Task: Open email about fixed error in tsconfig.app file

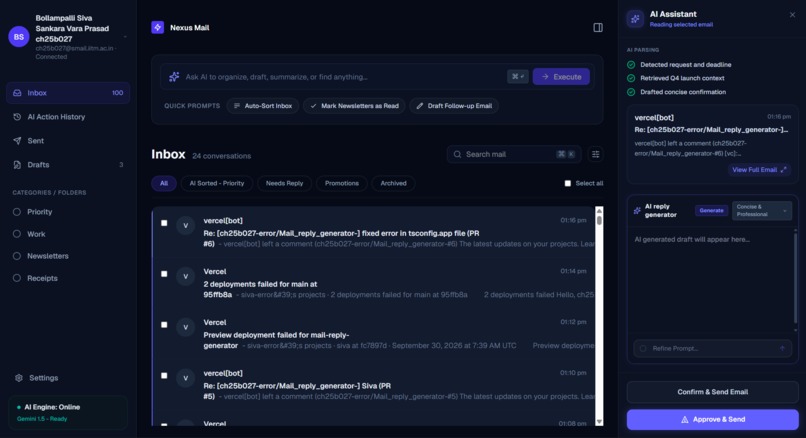Action: [373, 232]
